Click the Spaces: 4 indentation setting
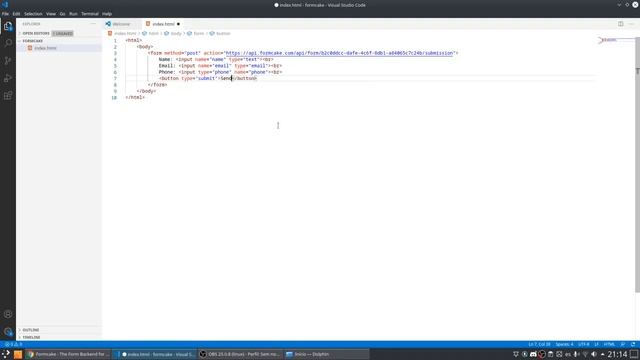The width and height of the screenshot is (640, 360). 564,344
